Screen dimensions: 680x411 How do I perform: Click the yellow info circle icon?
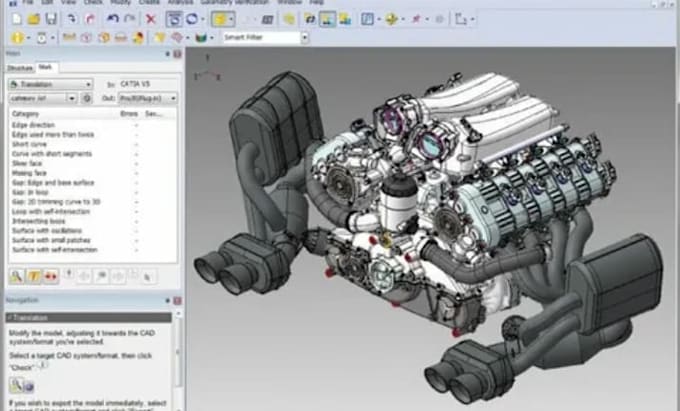click(17, 38)
